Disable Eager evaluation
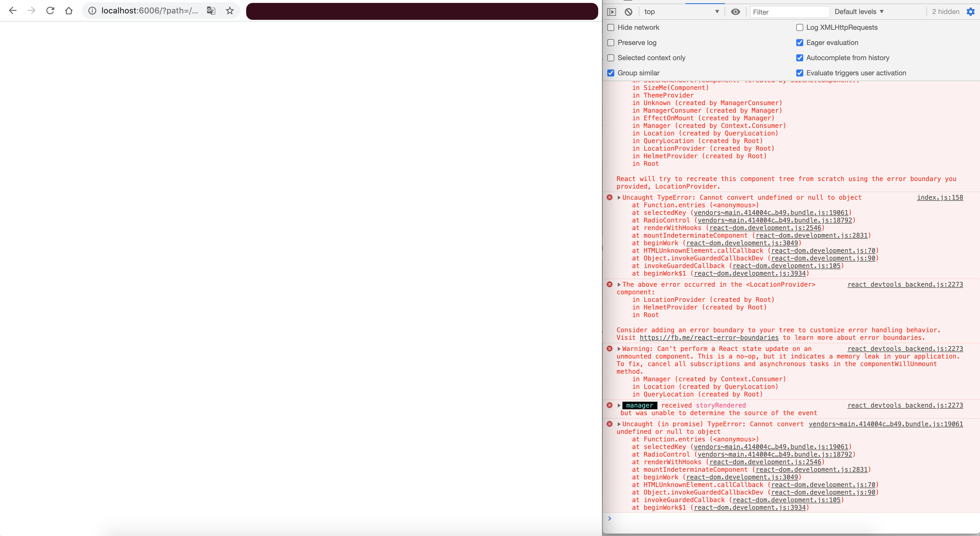 tap(800, 43)
